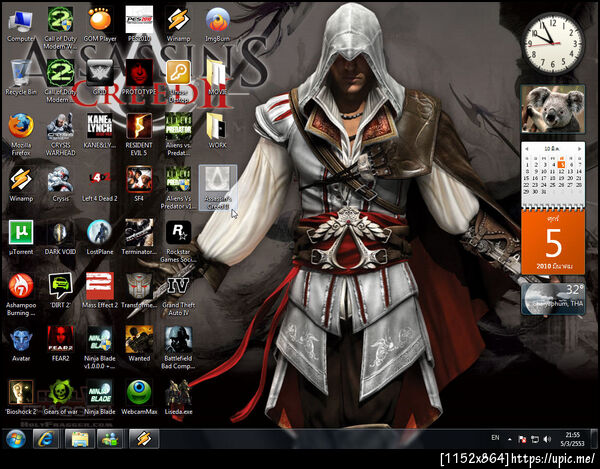Click the Wanted game icon
The width and height of the screenshot is (600, 469).
pos(139,344)
